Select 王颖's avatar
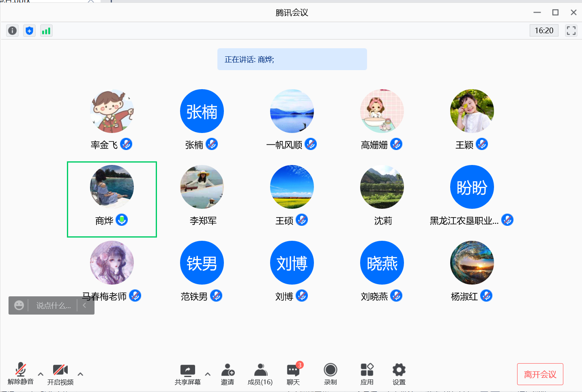This screenshot has height=392, width=582. [x=472, y=111]
